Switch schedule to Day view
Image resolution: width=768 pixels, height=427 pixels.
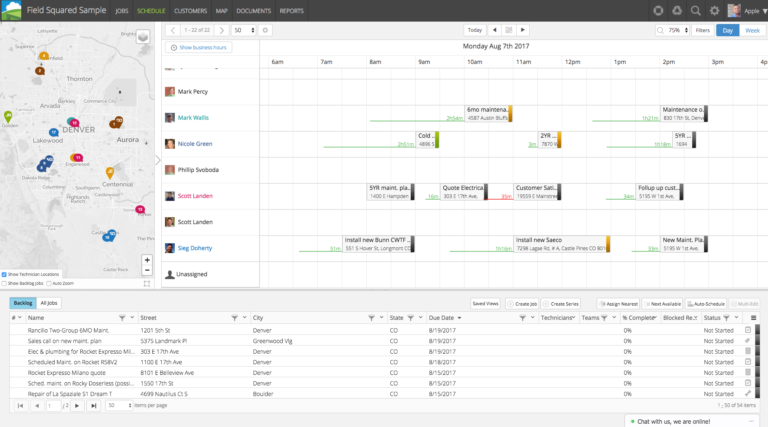tap(727, 30)
